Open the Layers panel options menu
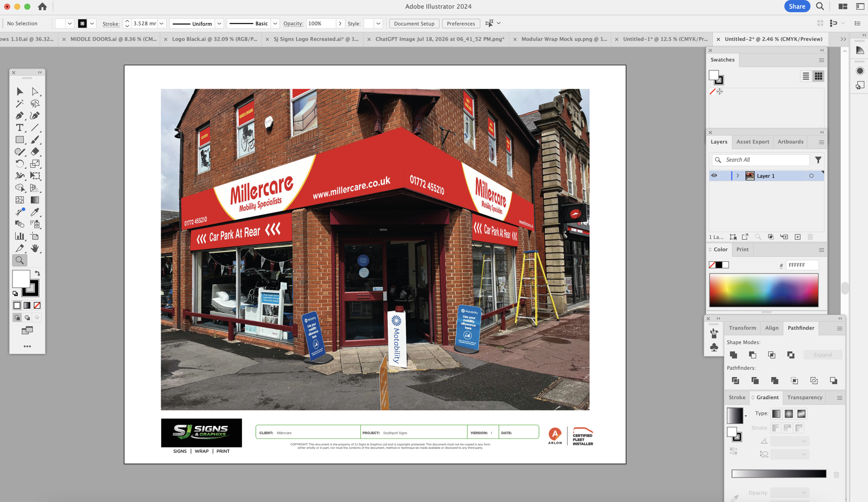 [821, 142]
